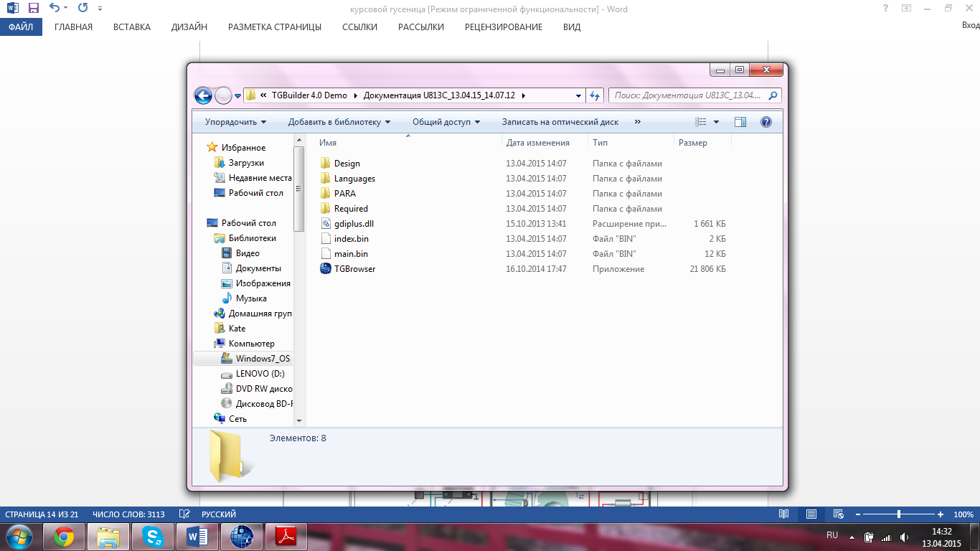Select the index.bin file icon

[x=326, y=239]
